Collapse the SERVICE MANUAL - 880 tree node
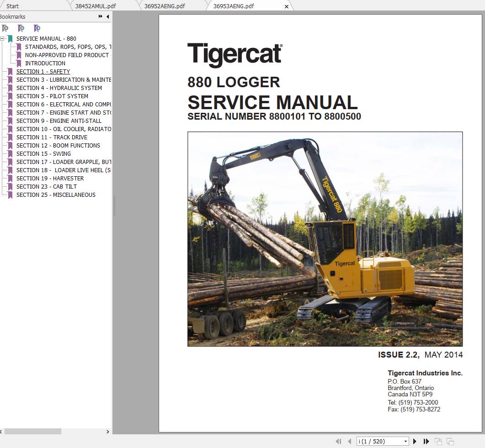This screenshot has height=448, width=485. (3, 38)
